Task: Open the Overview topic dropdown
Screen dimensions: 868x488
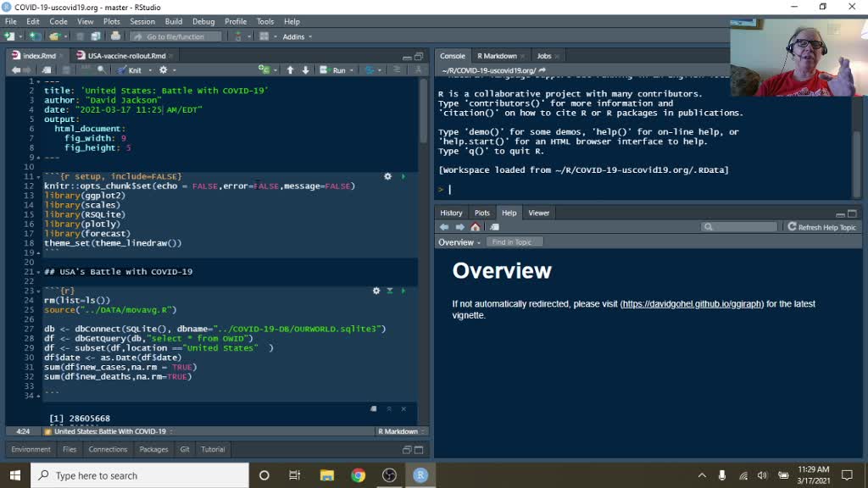Action: 459,242
